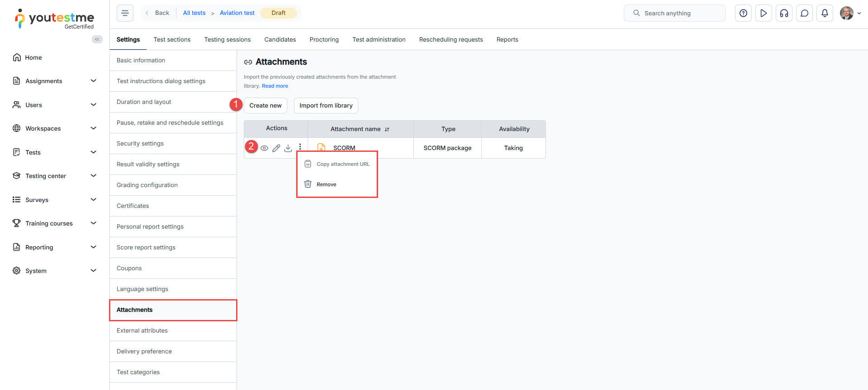Open the user profile dropdown

pyautogui.click(x=850, y=13)
